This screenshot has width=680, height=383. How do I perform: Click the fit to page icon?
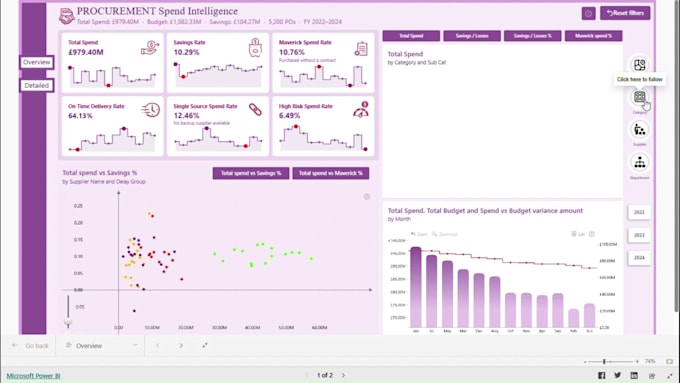click(x=669, y=361)
